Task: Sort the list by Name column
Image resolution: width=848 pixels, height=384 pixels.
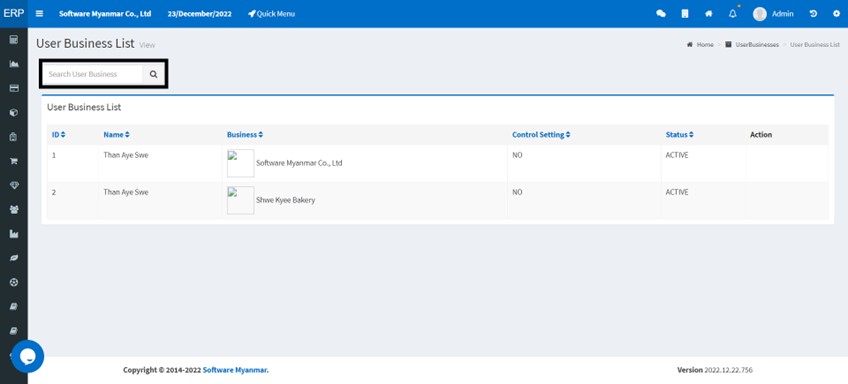Action: tap(116, 135)
